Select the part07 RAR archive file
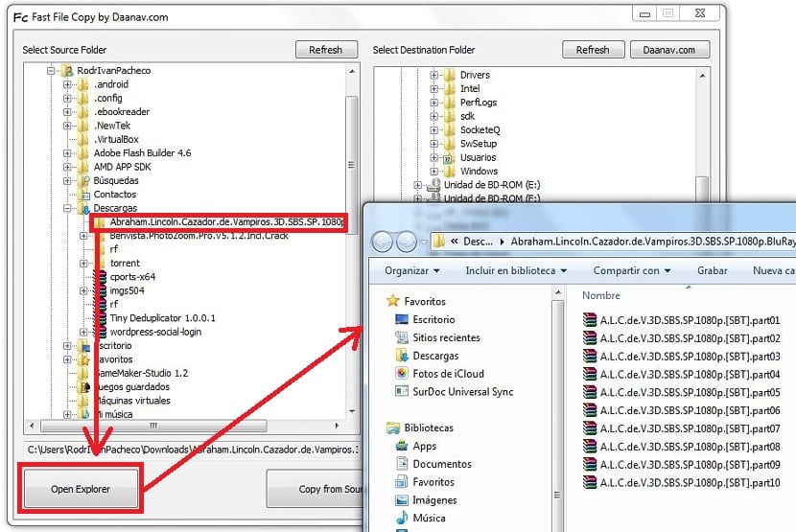796x532 pixels. [x=681, y=428]
